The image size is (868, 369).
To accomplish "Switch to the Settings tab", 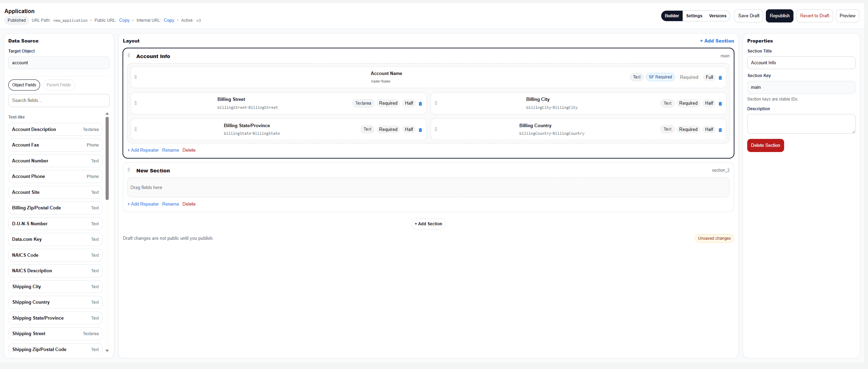I will pos(694,16).
